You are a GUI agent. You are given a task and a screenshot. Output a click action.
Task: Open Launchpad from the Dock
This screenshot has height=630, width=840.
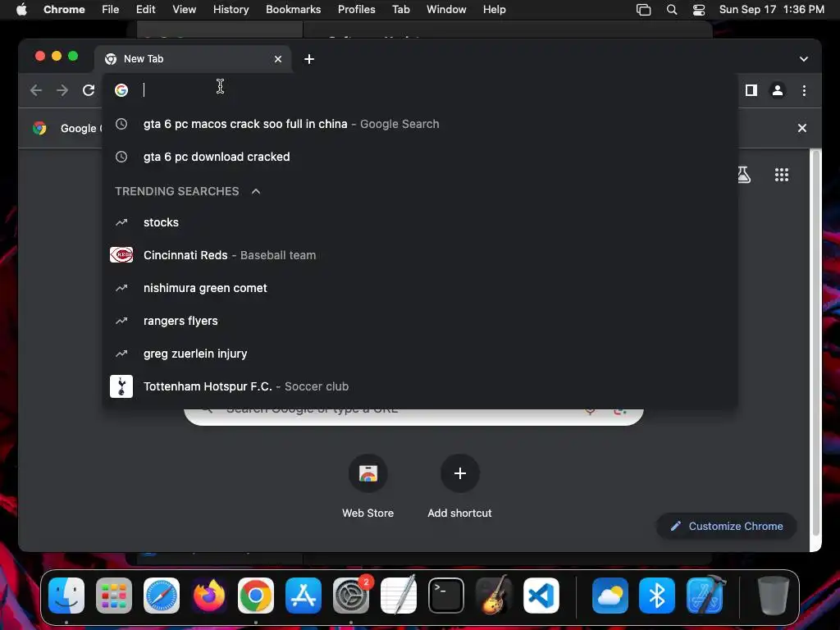(x=113, y=596)
